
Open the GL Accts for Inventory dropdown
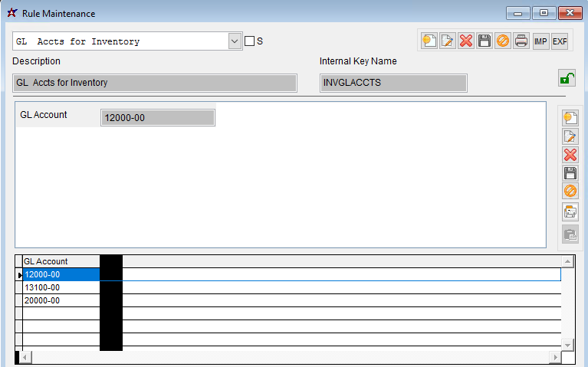pyautogui.click(x=235, y=41)
